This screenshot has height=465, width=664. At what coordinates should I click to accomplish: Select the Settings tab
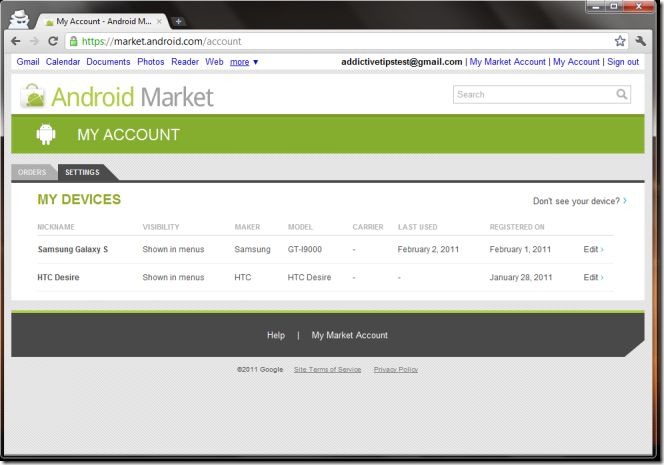coord(83,172)
